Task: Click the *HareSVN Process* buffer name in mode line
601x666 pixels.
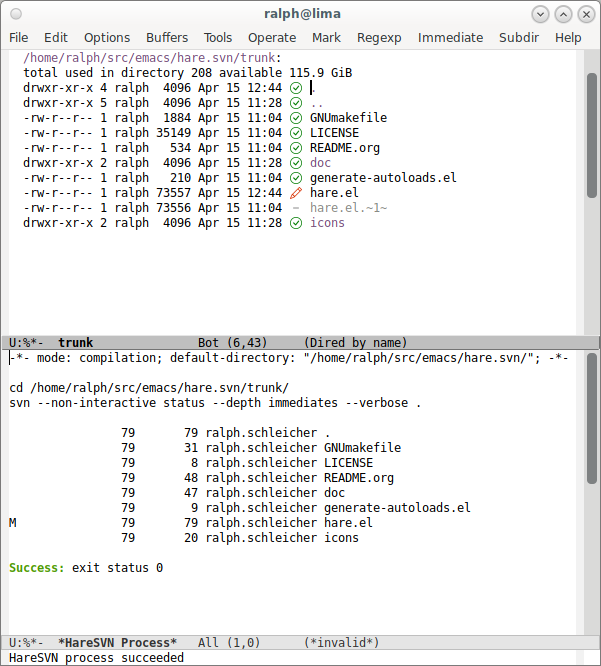Action: tap(118, 643)
